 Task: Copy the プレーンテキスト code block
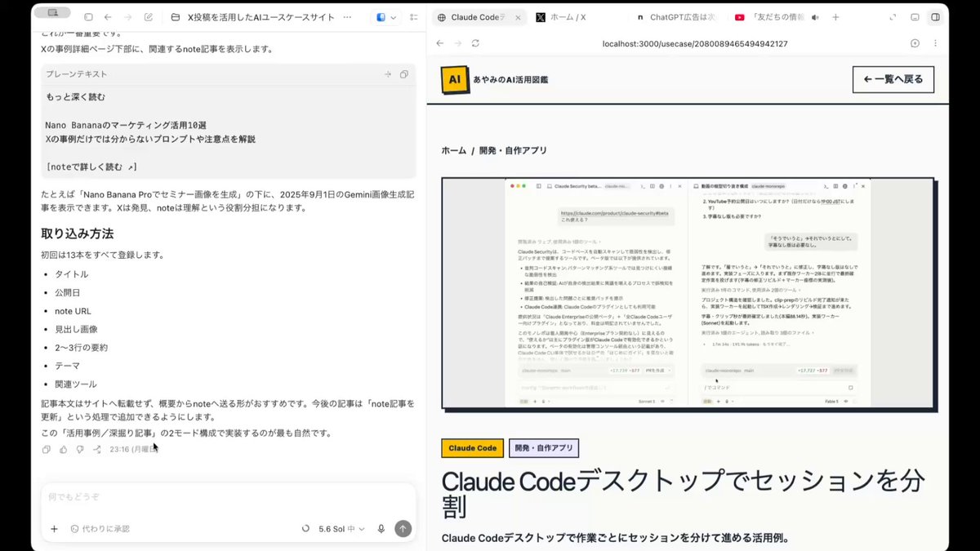click(x=403, y=74)
